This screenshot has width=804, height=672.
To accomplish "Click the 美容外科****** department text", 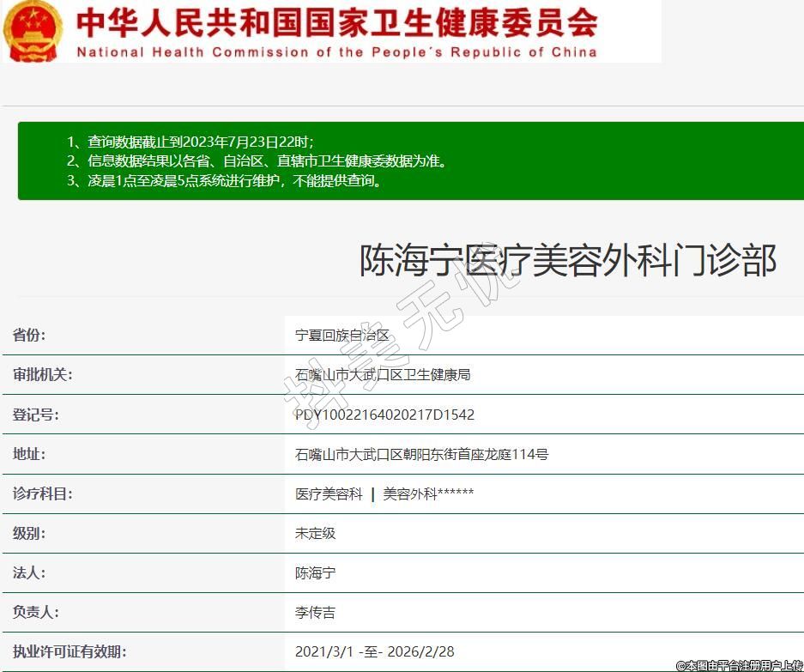I will [428, 493].
